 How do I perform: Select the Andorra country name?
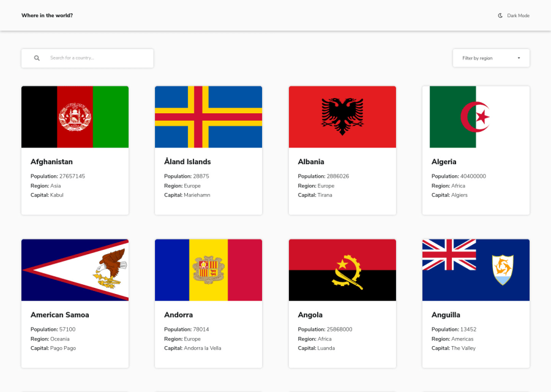pyautogui.click(x=179, y=315)
